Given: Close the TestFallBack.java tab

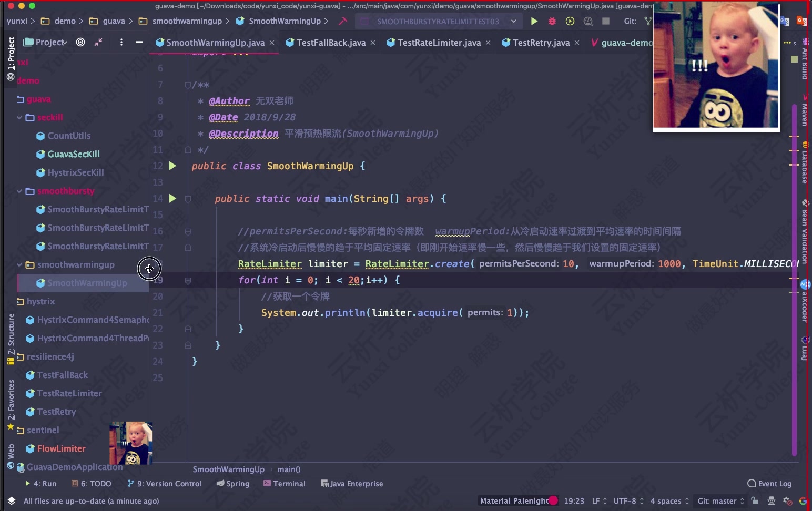Looking at the screenshot, I should coord(373,43).
